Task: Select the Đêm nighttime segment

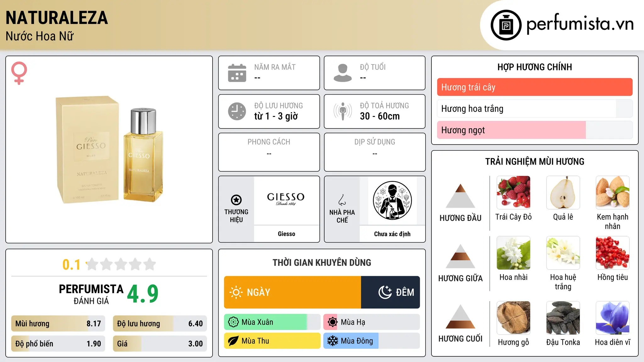Action: pos(391,292)
